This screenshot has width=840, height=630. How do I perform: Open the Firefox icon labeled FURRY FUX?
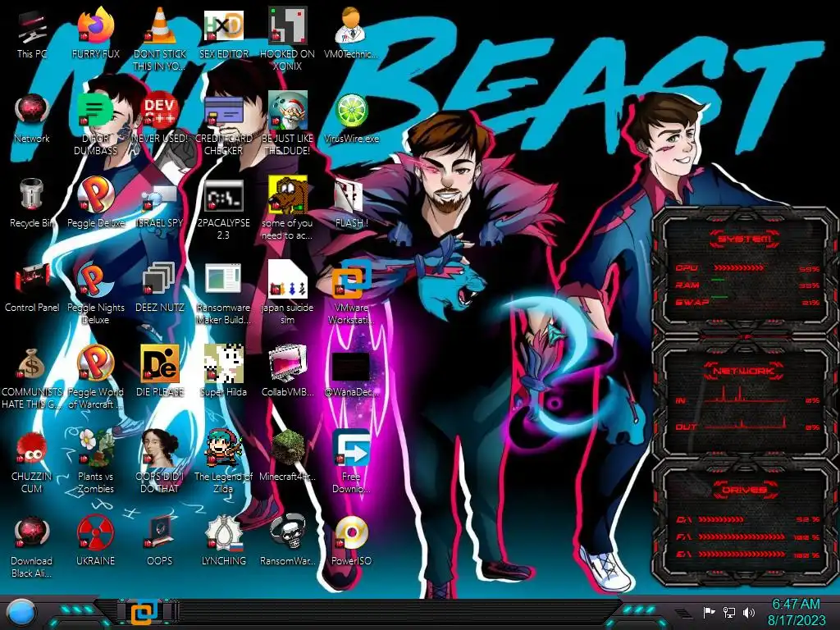[96, 25]
